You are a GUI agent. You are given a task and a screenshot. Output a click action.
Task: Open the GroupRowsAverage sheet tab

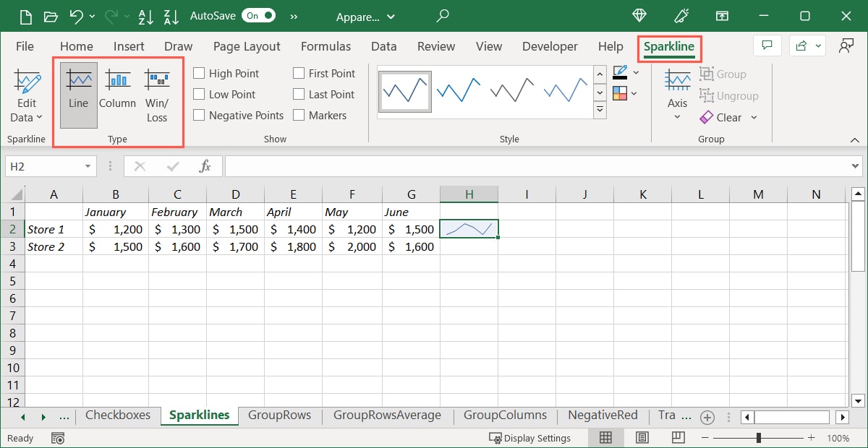coord(387,415)
